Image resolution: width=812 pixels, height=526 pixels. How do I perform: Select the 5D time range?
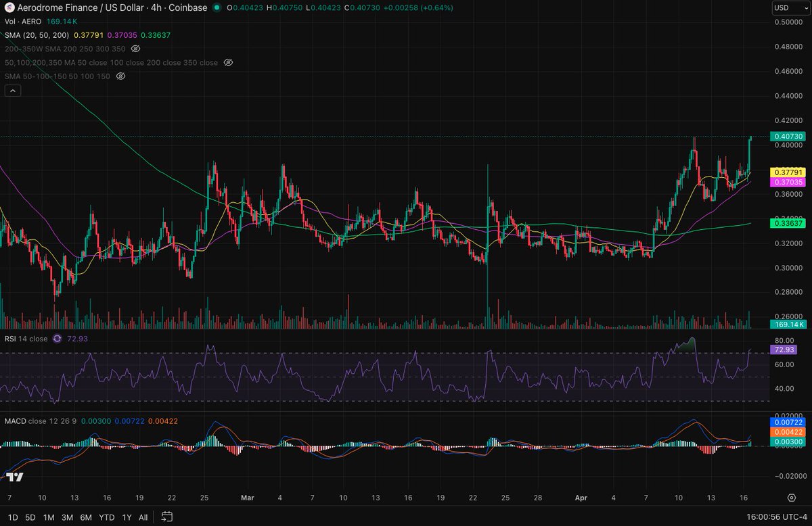click(x=30, y=517)
